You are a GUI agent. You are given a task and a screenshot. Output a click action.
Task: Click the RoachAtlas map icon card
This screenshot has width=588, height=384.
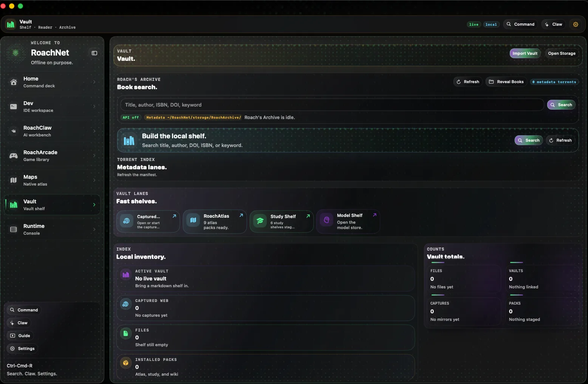click(x=193, y=220)
